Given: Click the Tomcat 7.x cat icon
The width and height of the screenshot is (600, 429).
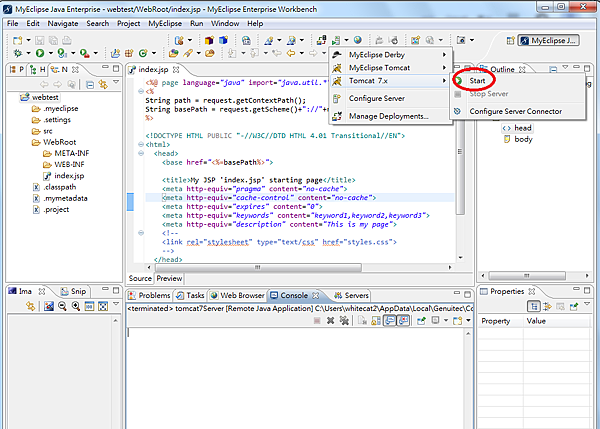Looking at the screenshot, I should [x=337, y=81].
